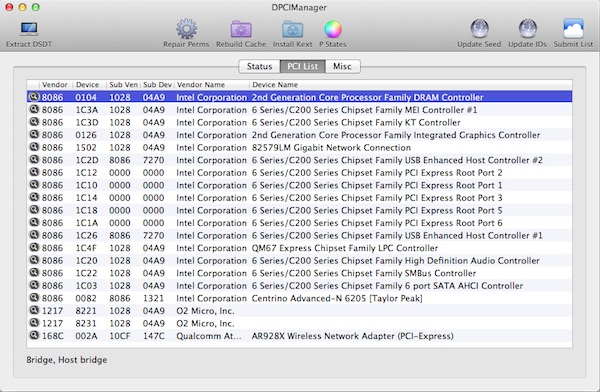Click magnifier icon for device 1C26 row

pyautogui.click(x=34, y=235)
